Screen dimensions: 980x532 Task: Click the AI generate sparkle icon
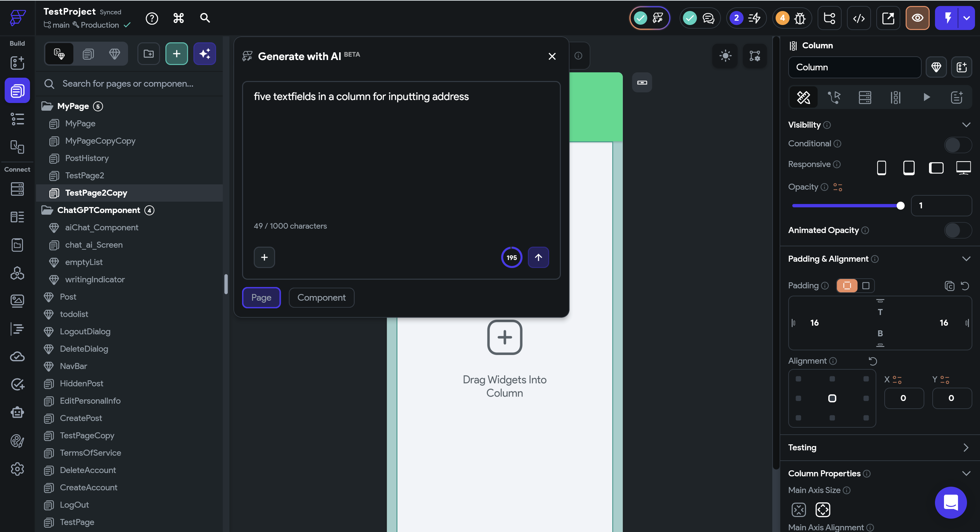(x=205, y=54)
